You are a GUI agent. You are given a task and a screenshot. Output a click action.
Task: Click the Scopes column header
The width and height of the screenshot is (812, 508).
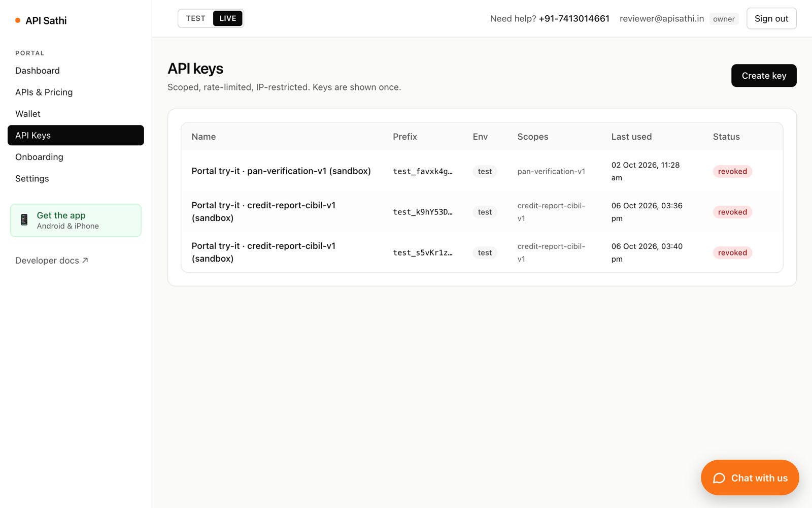pos(533,137)
